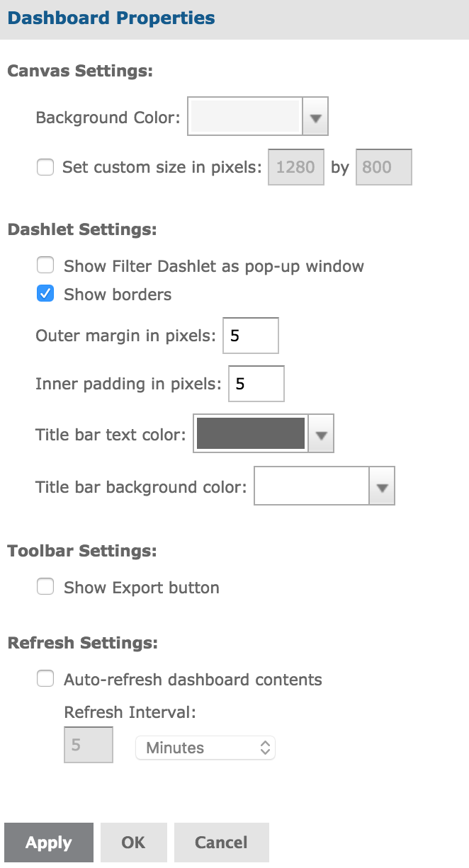Enable Set custom size in pixels
This screenshot has height=868, width=469.
(x=45, y=168)
